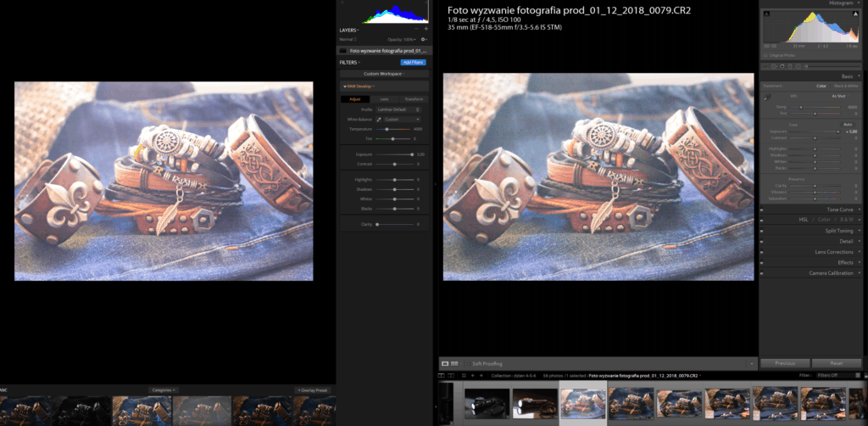Go back using filmstrip left arrow
This screenshot has width=868, height=426.
click(x=472, y=376)
